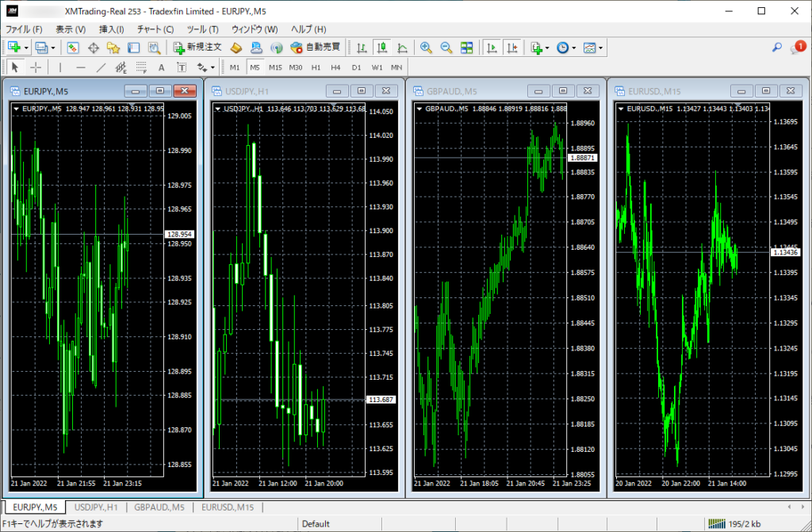The height and width of the screenshot is (532, 812).
Task: Toggle the chart auto-scroll button
Action: pyautogui.click(x=492, y=48)
